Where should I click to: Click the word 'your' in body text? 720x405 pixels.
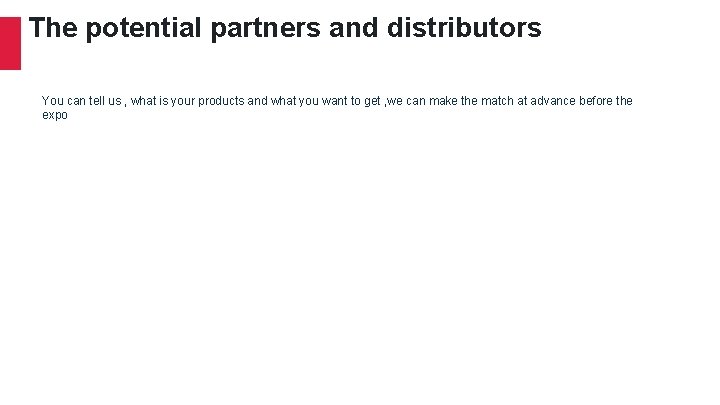point(183,101)
